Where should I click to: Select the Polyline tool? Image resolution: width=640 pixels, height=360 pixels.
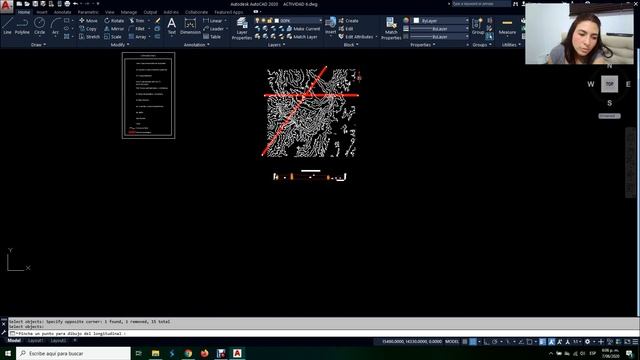pyautogui.click(x=22, y=26)
